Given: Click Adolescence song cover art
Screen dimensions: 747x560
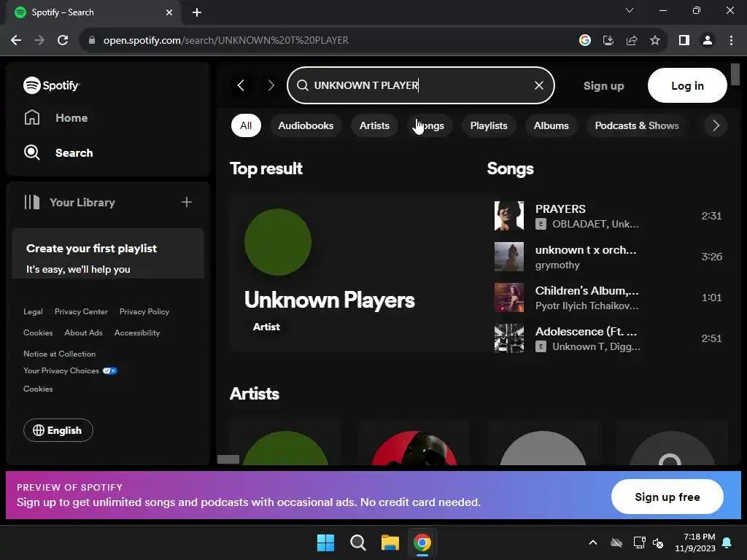Looking at the screenshot, I should pyautogui.click(x=508, y=338).
